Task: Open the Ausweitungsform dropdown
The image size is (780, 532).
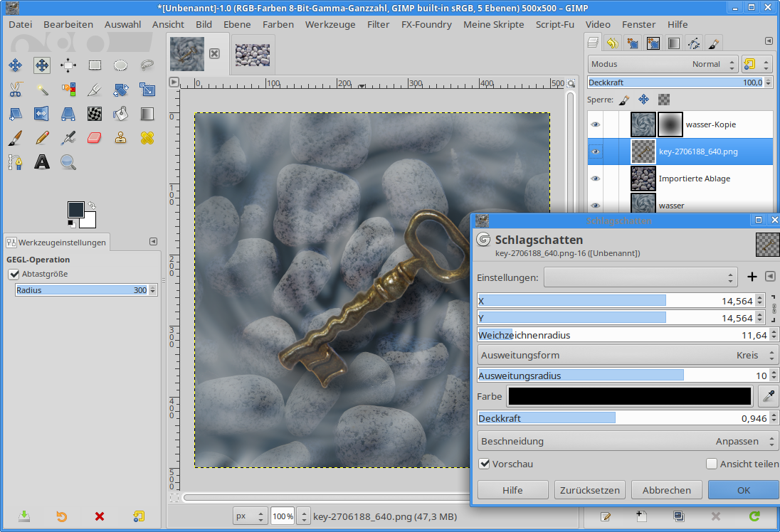Action: tap(628, 355)
